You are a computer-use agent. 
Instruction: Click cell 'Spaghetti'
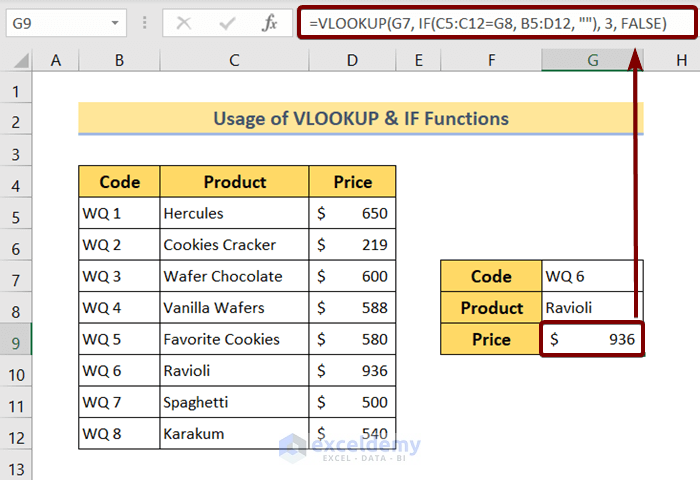[234, 402]
